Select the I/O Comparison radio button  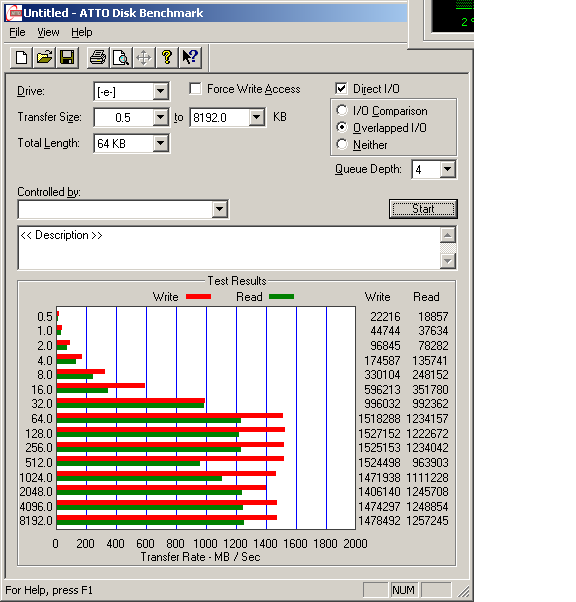coord(342,111)
